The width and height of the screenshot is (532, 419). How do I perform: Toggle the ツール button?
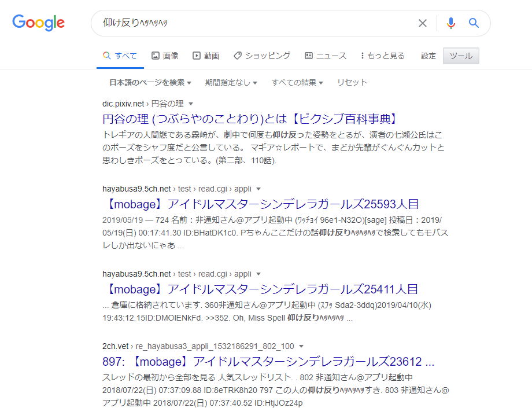point(461,56)
